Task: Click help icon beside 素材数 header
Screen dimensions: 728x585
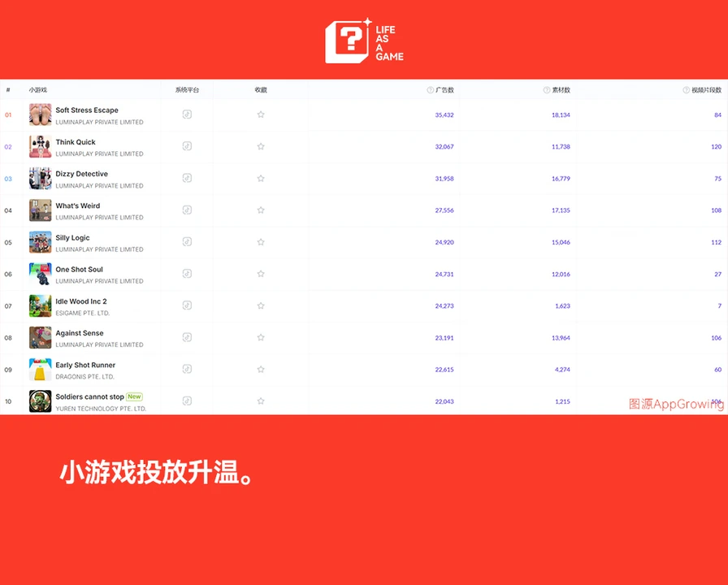Action: coord(547,90)
